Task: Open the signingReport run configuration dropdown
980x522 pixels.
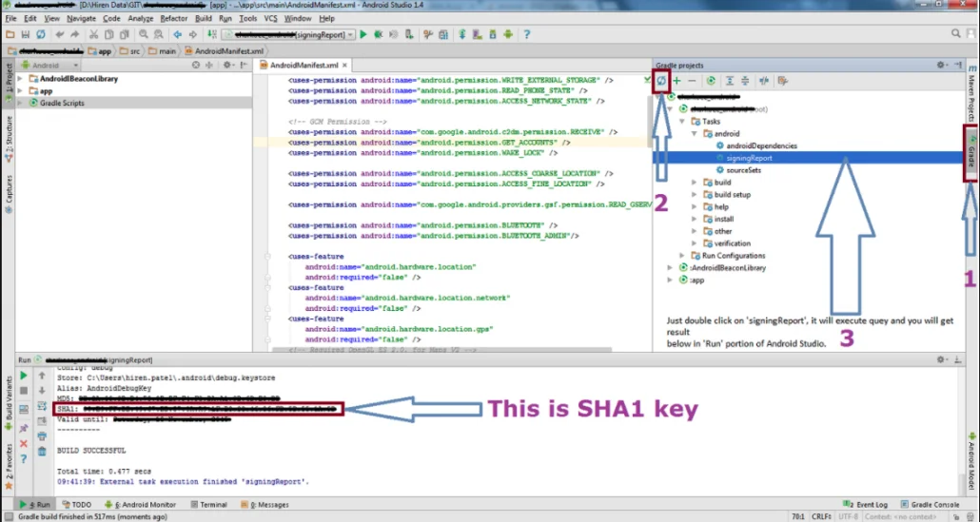Action: tap(288, 35)
